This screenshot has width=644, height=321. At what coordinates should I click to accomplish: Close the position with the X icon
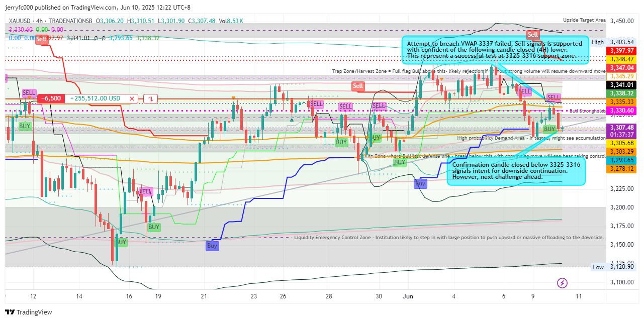[132, 99]
